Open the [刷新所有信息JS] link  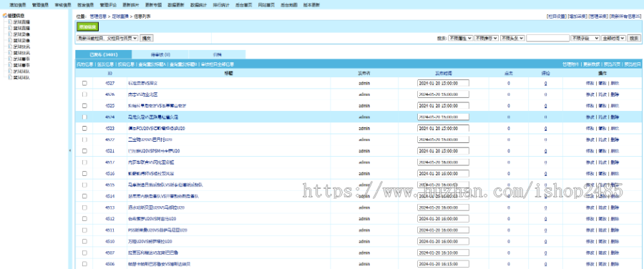625,16
